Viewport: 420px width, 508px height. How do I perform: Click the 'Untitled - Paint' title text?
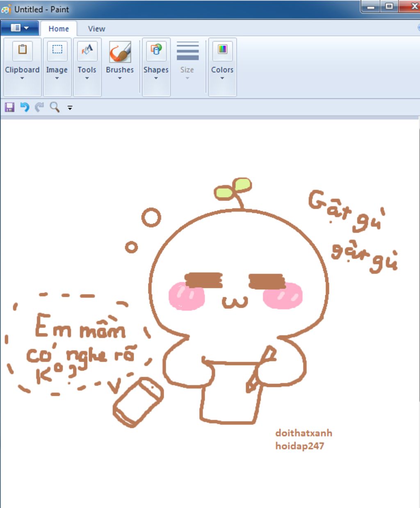(x=42, y=9)
